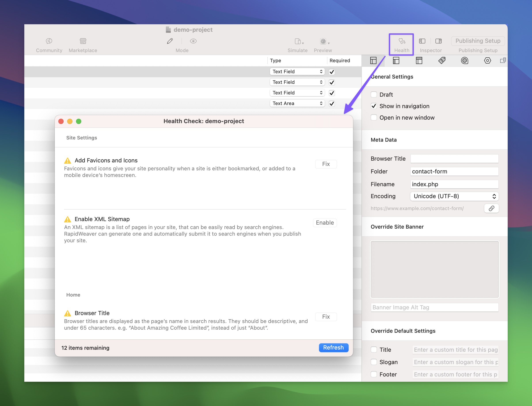Open the Encoding Unicode (UTF-8) dropdown
Screen dimensions: 532x406
point(454,196)
